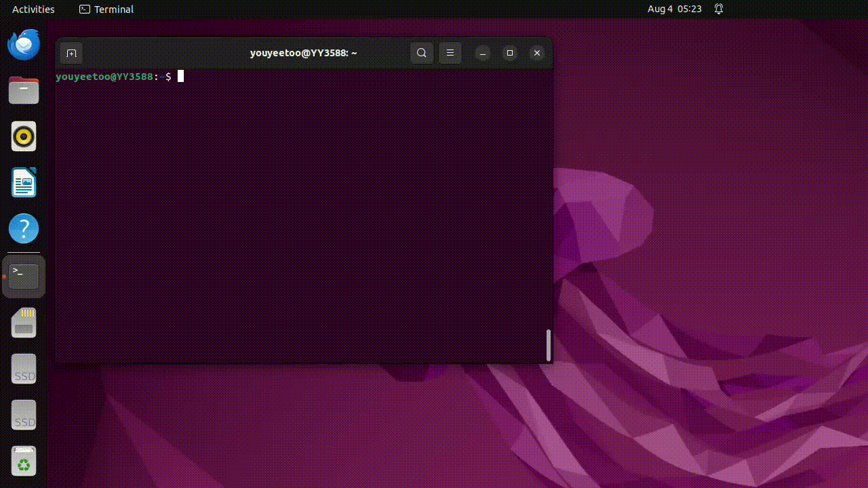The width and height of the screenshot is (868, 488).
Task: Launch Thunderbird mail from the dock
Action: click(24, 45)
